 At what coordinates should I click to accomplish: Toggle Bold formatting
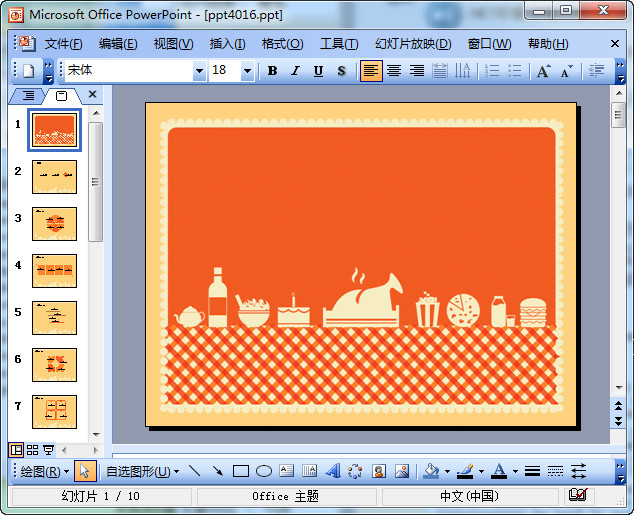[x=273, y=71]
